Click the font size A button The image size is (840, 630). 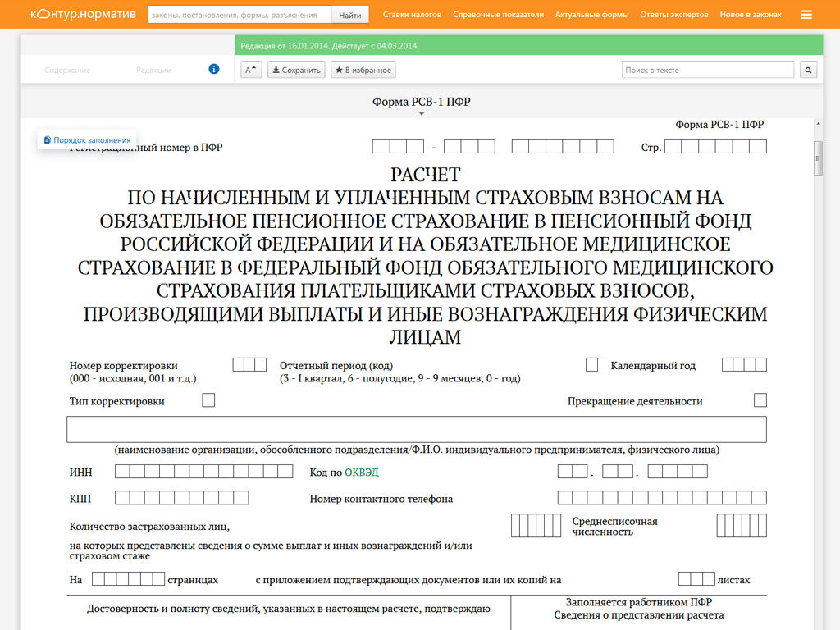(x=251, y=71)
